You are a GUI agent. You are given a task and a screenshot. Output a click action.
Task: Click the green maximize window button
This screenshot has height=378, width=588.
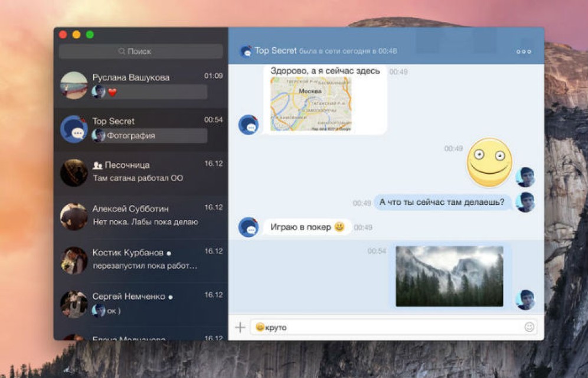(x=90, y=35)
